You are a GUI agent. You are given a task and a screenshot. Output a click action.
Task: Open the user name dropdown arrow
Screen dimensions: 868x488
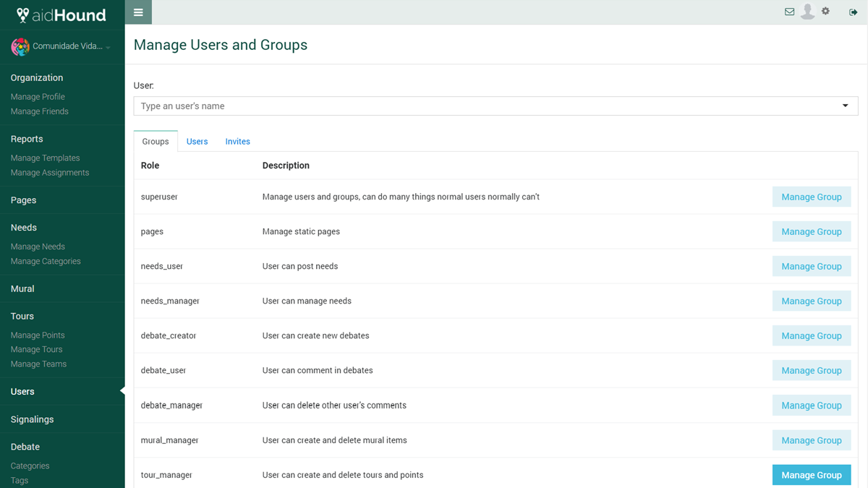845,106
